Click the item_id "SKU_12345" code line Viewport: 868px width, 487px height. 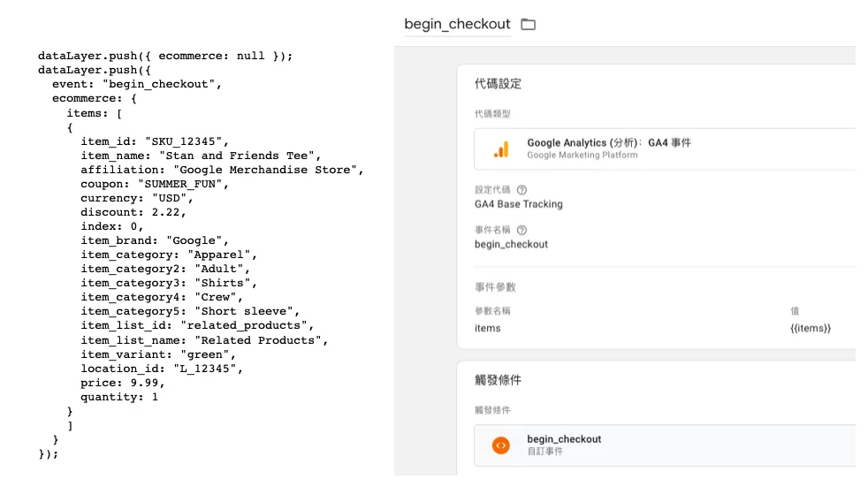point(155,141)
